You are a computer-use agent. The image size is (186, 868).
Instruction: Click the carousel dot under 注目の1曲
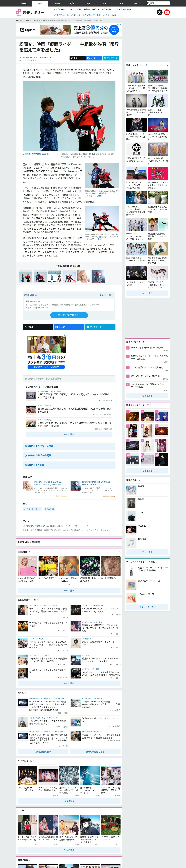69,585
